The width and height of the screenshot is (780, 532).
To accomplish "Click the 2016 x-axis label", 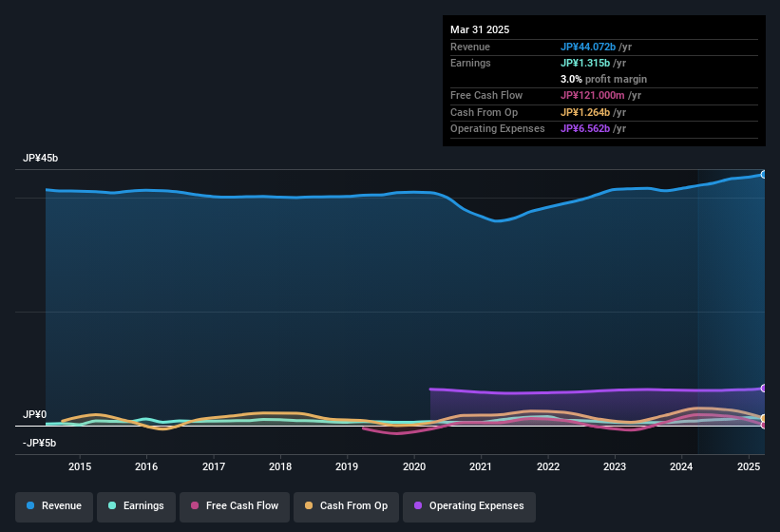I will pyautogui.click(x=146, y=466).
